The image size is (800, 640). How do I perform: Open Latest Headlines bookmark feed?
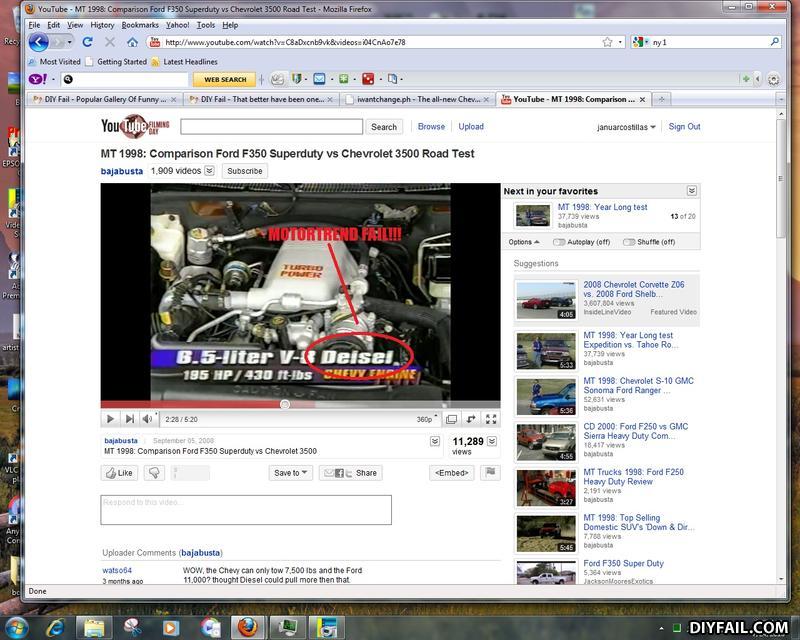pyautogui.click(x=184, y=62)
